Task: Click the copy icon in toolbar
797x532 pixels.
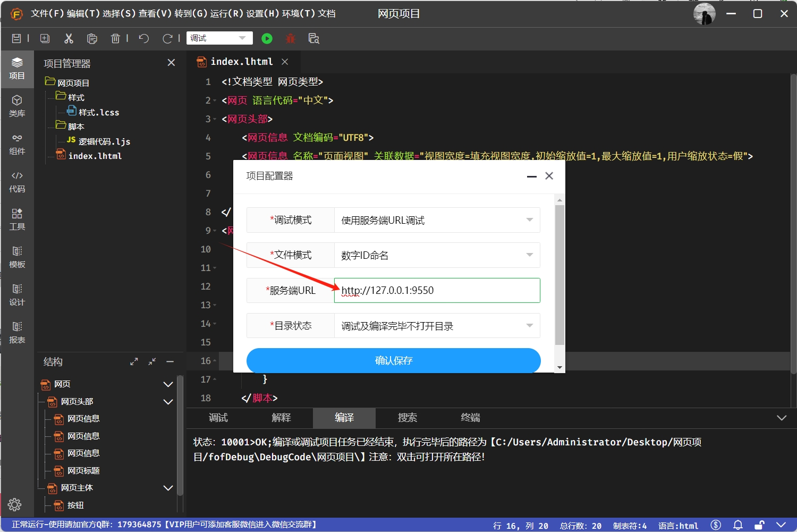Action: click(92, 38)
